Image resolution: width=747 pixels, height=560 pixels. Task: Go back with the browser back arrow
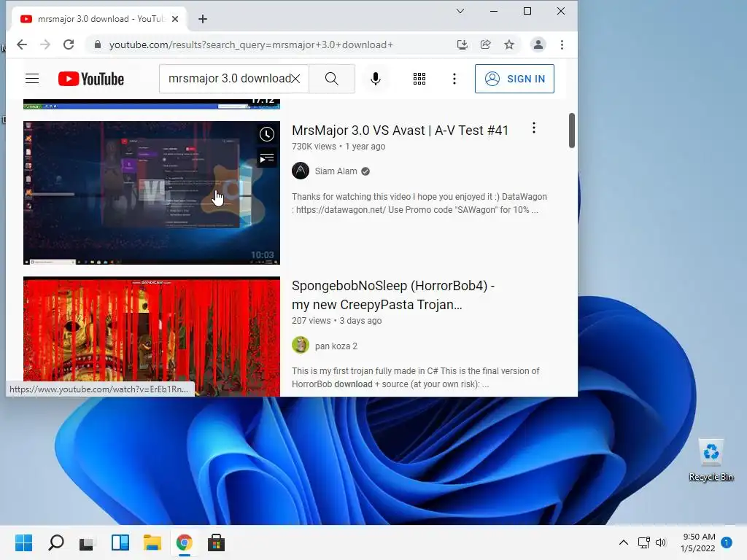pos(22,44)
